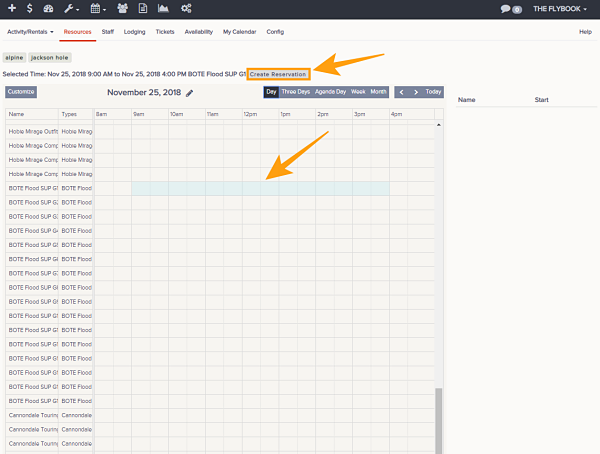600x454 pixels.
Task: Edit the date with the pencil icon
Action: coord(189,93)
